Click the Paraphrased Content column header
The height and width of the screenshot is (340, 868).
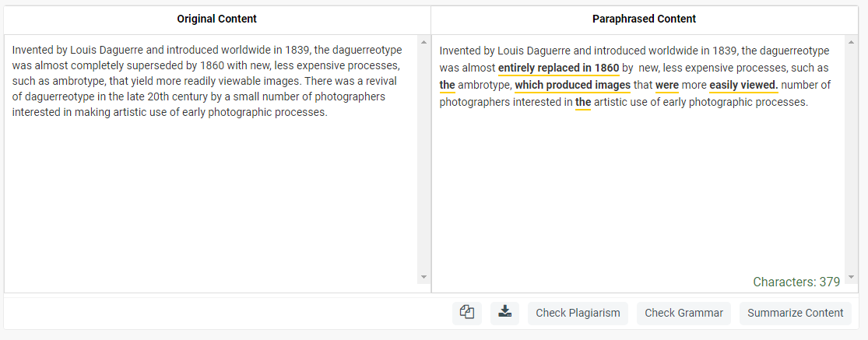[644, 19]
